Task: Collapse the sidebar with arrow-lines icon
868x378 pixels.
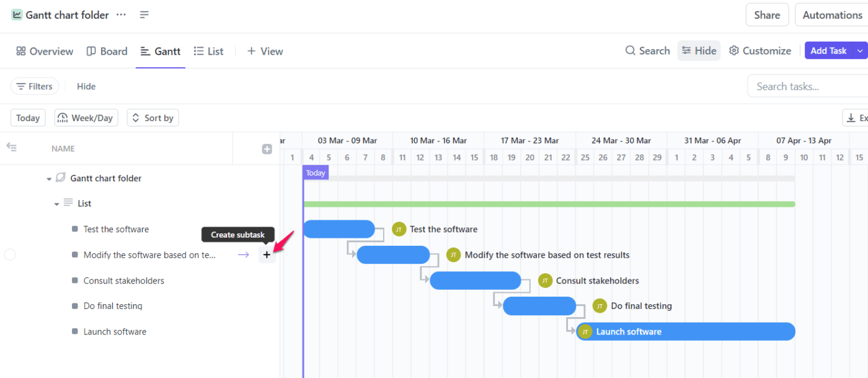Action: click(x=12, y=147)
